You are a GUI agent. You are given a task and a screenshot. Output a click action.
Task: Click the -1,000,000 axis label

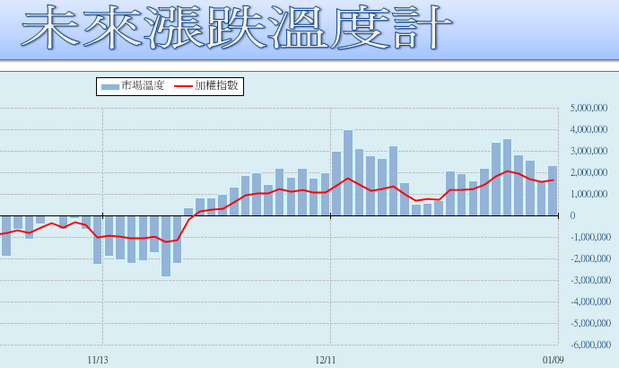coord(590,237)
